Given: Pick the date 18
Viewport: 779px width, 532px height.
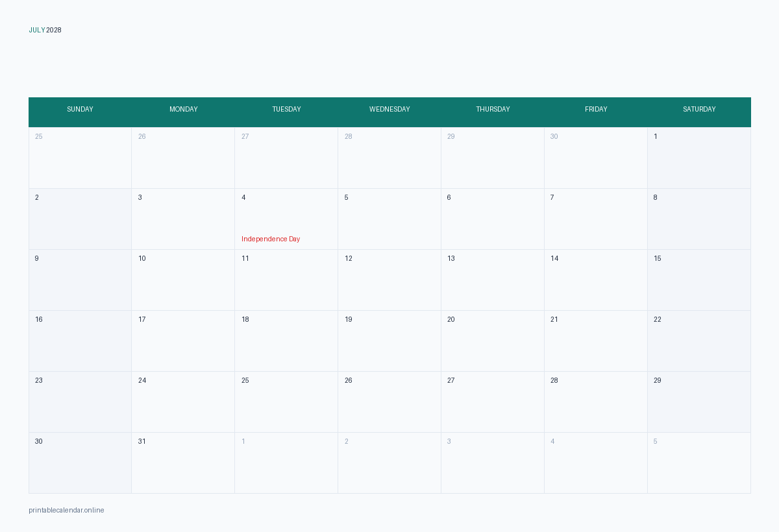Looking at the screenshot, I should (286, 341).
